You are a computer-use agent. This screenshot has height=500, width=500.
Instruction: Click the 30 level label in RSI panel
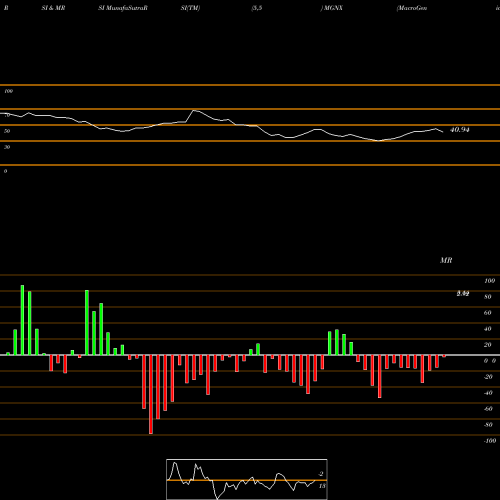[x=7, y=147]
